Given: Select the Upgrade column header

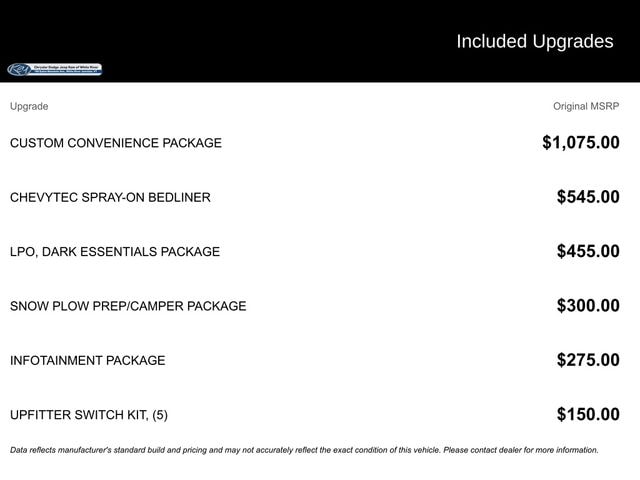Looking at the screenshot, I should 29,106.
